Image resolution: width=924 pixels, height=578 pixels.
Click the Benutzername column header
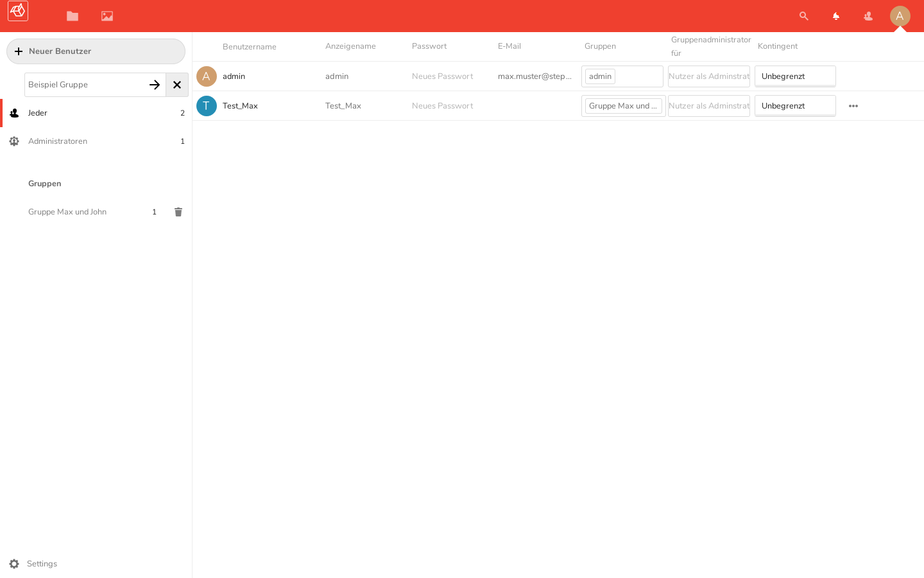250,47
